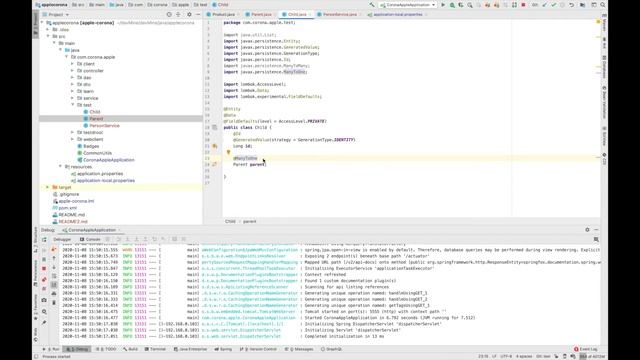Expand the client package

click(x=73, y=64)
